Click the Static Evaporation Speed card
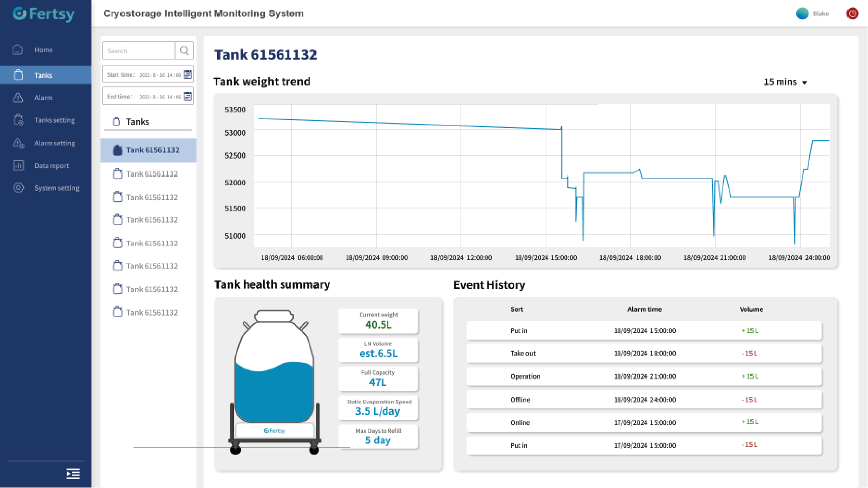This screenshot has width=868, height=488. tap(378, 407)
